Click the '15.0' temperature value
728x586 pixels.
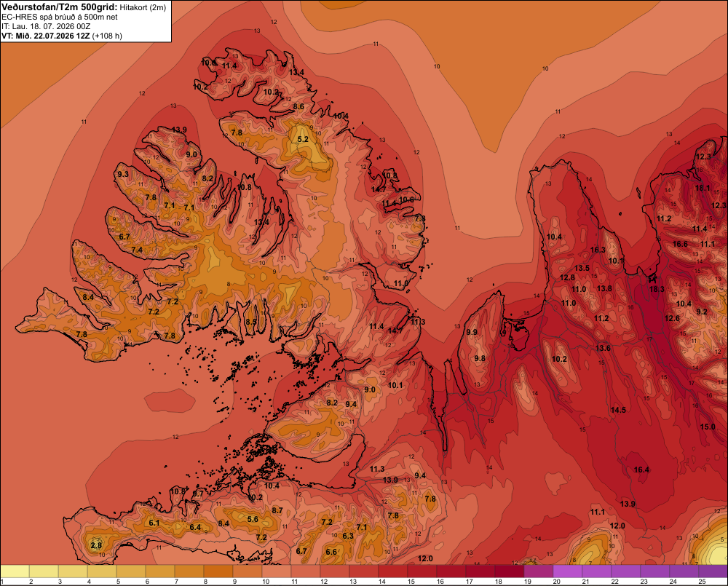[708, 427]
